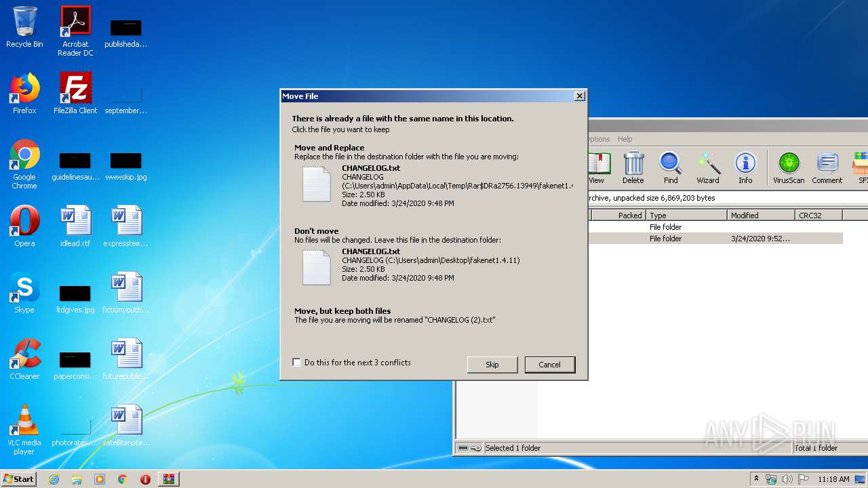
Task: Select expresstee document icon on desktop
Action: pyautogui.click(x=126, y=226)
